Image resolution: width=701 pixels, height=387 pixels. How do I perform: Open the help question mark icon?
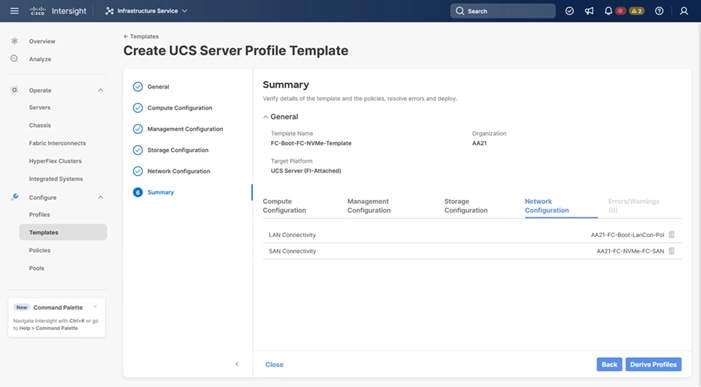659,11
